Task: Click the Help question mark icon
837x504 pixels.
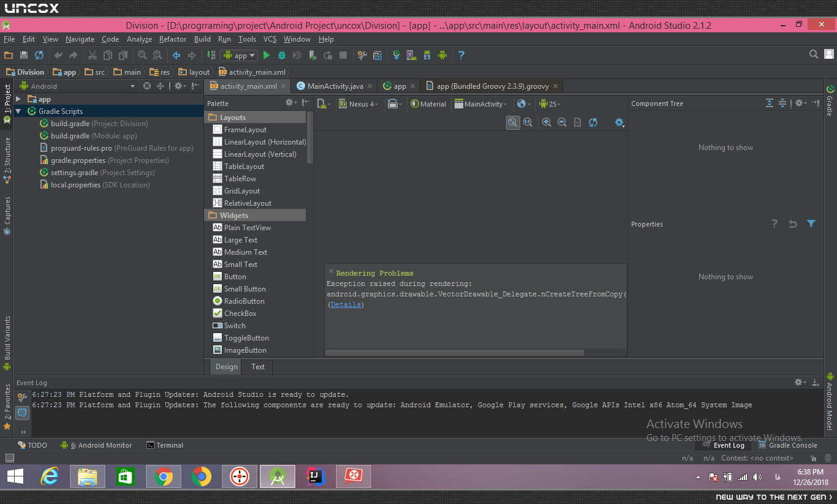Action: (x=461, y=55)
